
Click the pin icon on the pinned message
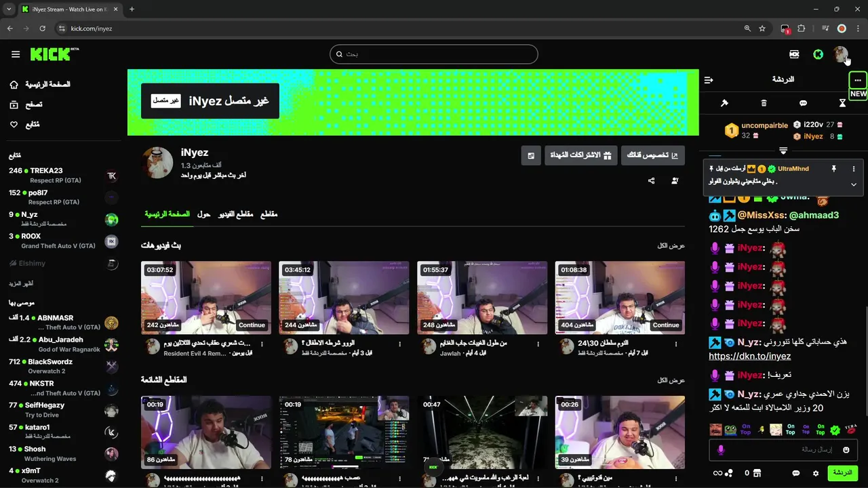(x=833, y=169)
